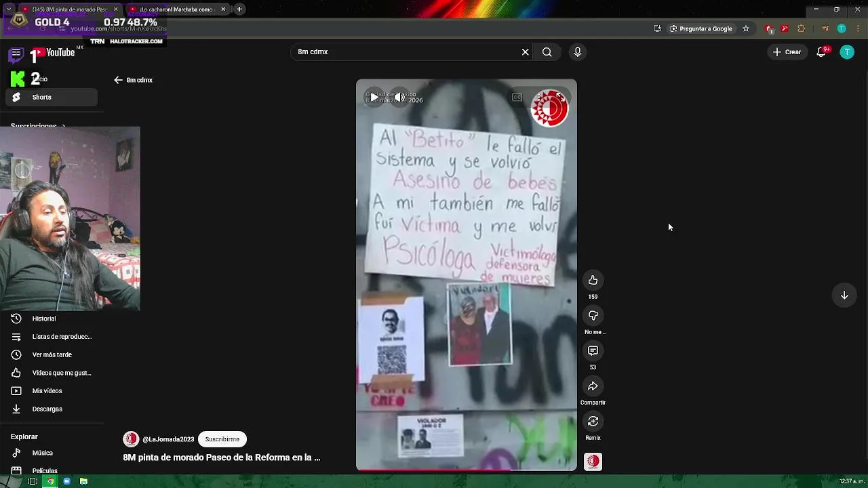Open Chrome from the taskbar
Screen dimensions: 868x488
click(50, 481)
